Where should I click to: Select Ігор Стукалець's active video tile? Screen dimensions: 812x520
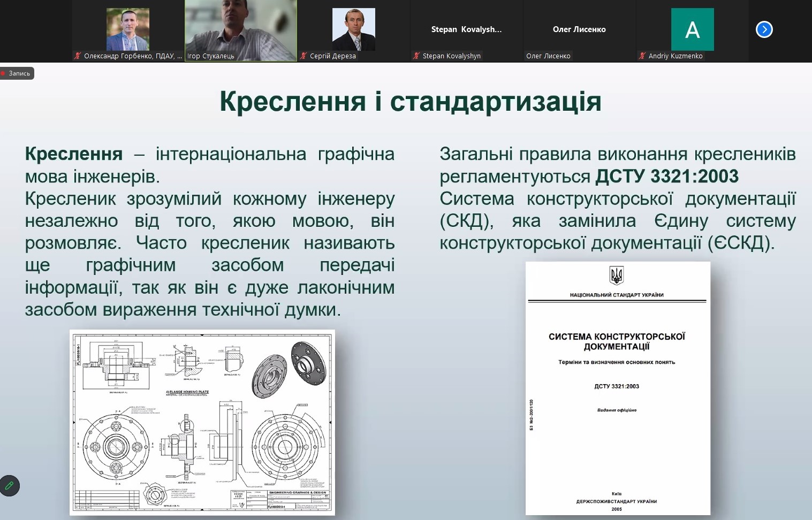(241, 31)
